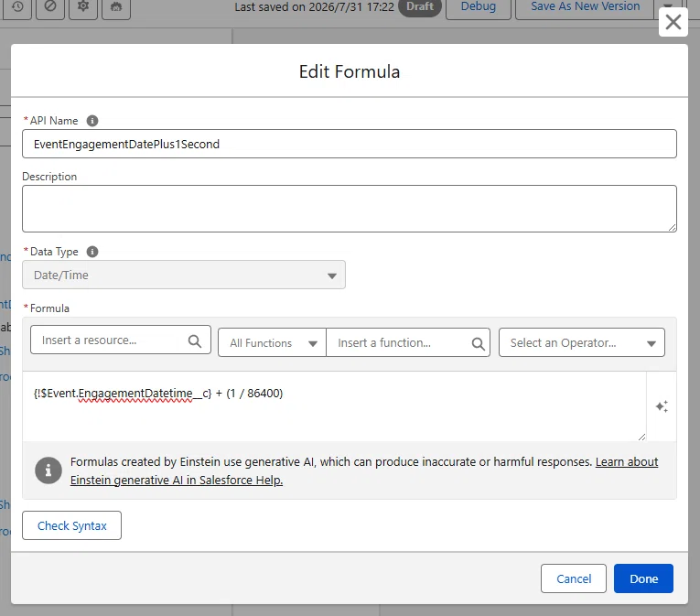Open Learn about Einstein generative AI link
The image size is (700, 616).
pyautogui.click(x=364, y=470)
